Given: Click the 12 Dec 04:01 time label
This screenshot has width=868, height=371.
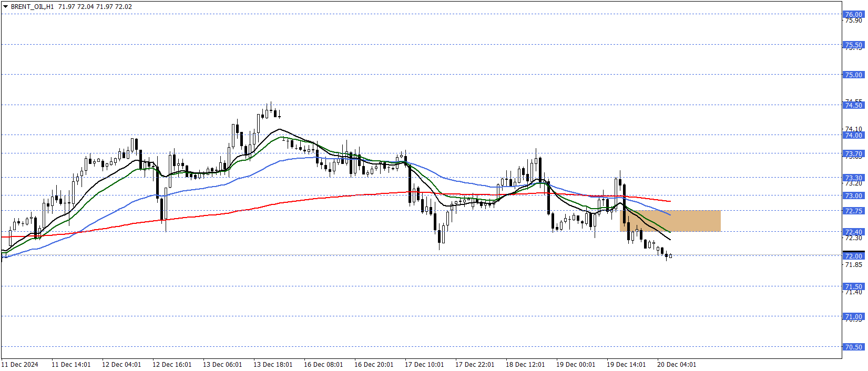Looking at the screenshot, I should coord(121,365).
